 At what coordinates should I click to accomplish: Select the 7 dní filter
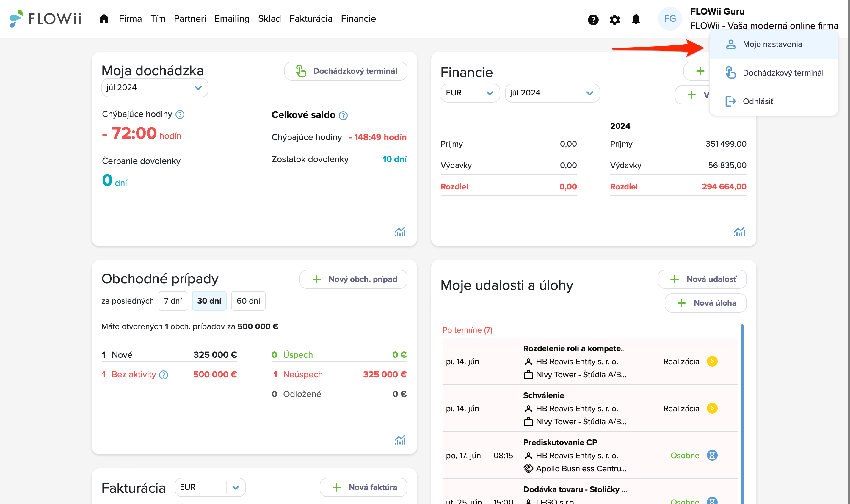[173, 301]
